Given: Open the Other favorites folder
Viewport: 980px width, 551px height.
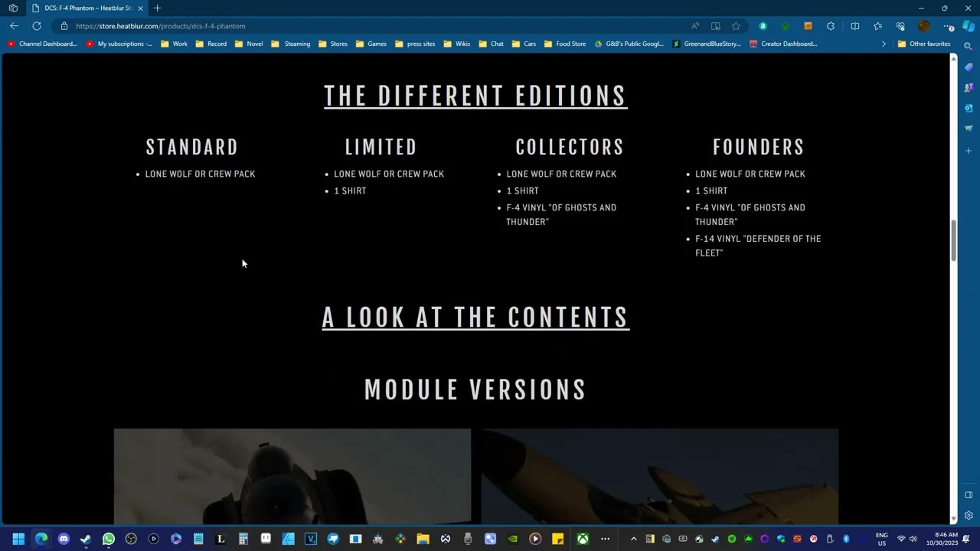Looking at the screenshot, I should [x=924, y=44].
